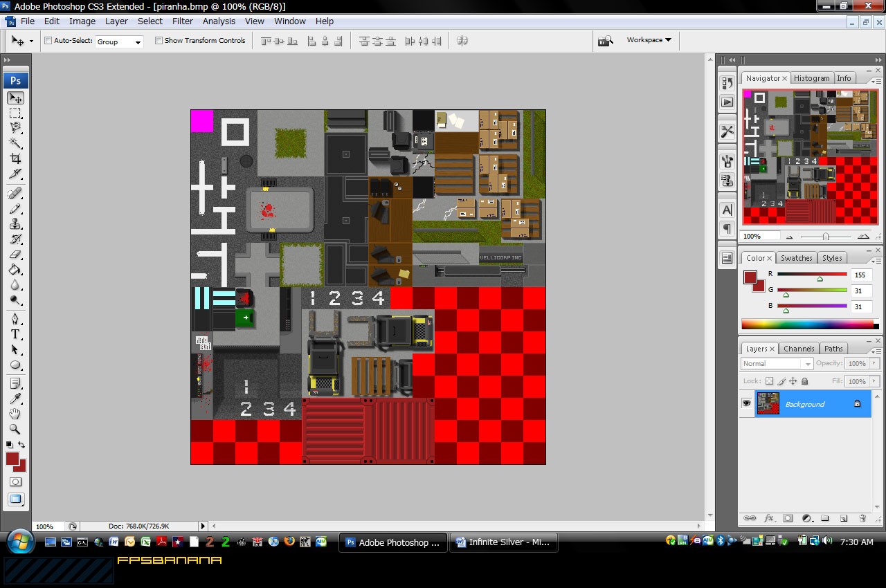Image resolution: width=886 pixels, height=588 pixels.
Task: Open the adjustment layer menu
Action: coord(806,518)
